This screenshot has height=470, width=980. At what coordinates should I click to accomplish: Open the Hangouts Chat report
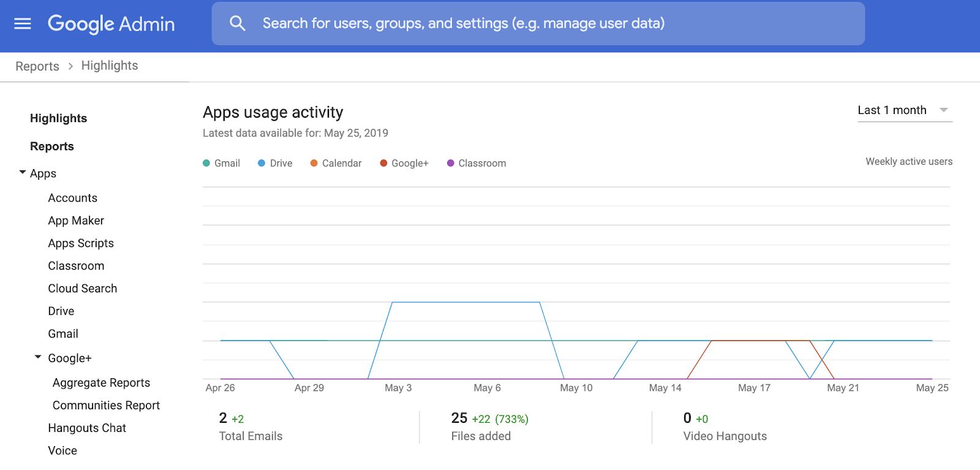[x=87, y=428]
